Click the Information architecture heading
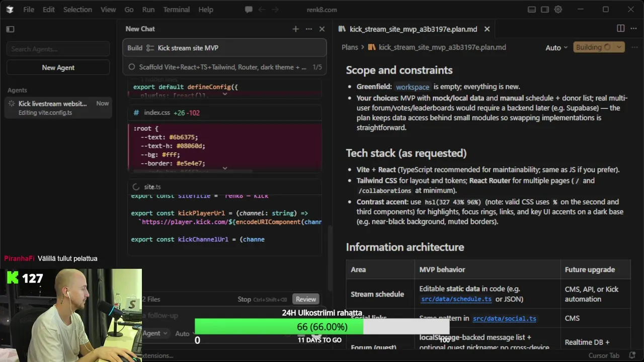 coord(405,247)
